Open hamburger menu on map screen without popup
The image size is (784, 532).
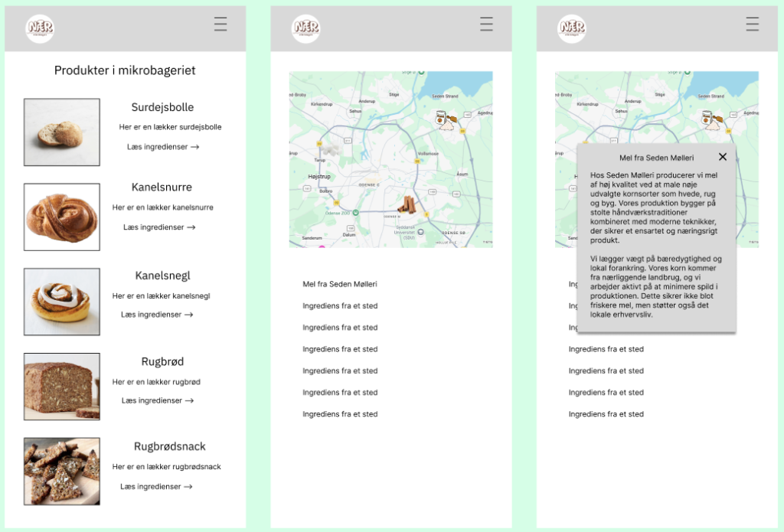486,24
